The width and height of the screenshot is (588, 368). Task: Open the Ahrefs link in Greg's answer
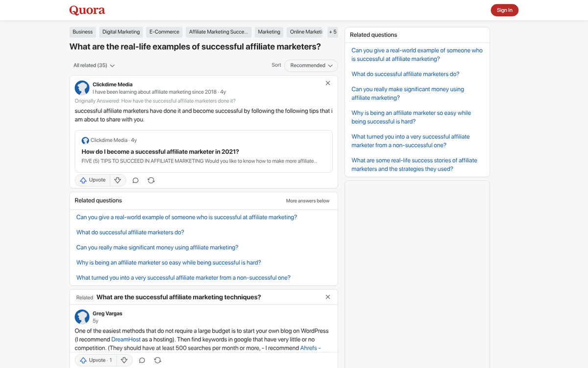click(x=309, y=347)
